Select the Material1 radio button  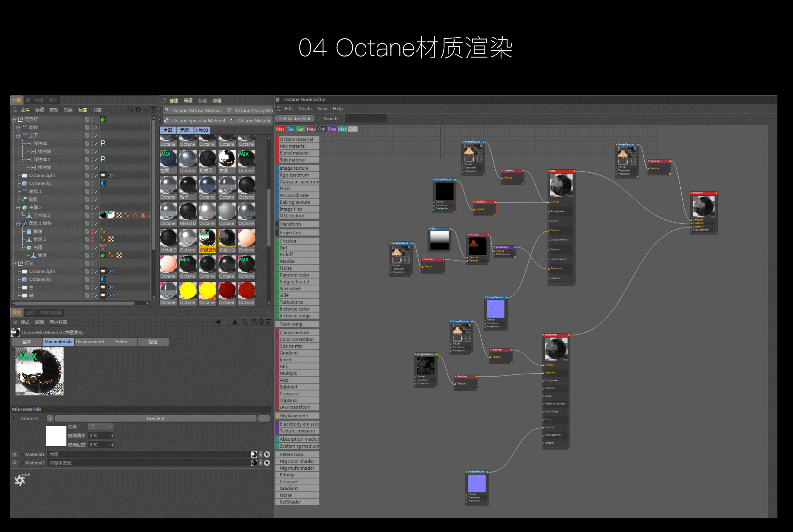pos(15,454)
